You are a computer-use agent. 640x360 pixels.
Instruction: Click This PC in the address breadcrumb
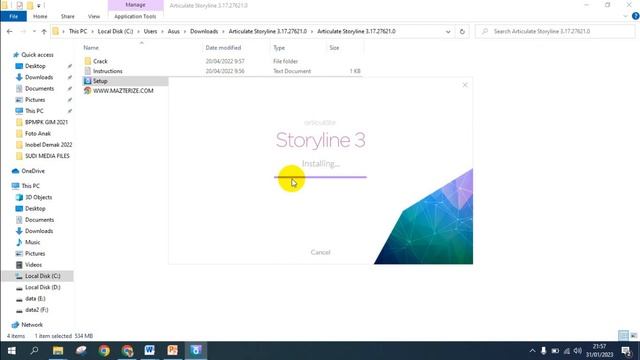point(78,31)
